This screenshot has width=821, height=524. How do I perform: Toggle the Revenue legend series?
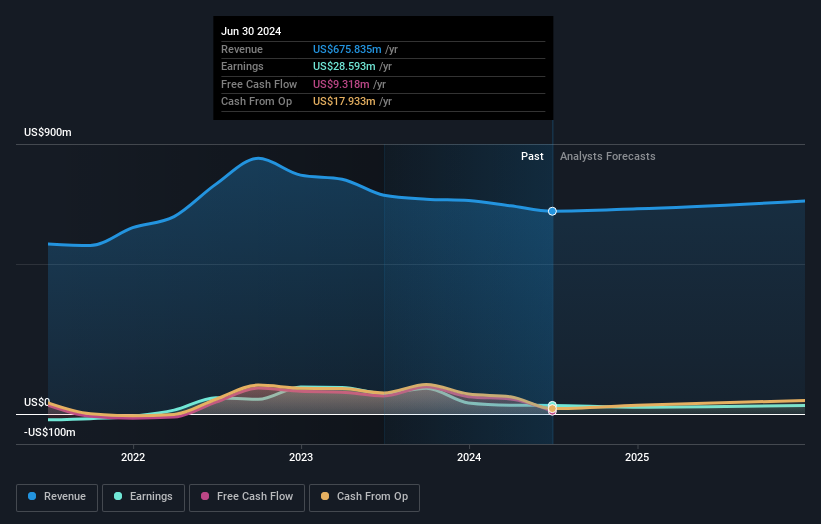[57, 497]
